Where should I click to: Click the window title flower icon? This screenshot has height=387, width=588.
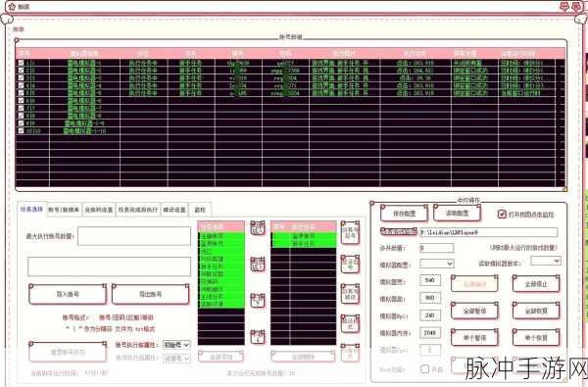[12, 6]
